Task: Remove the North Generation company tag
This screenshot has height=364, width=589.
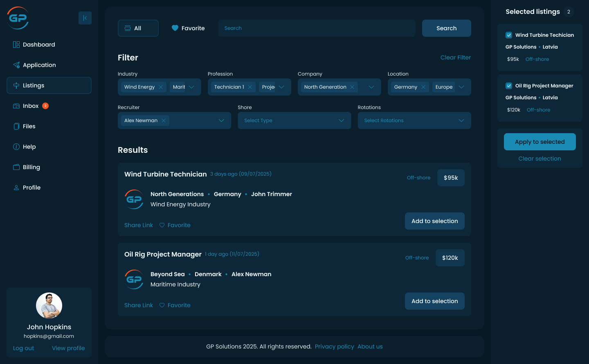Action: tap(352, 87)
